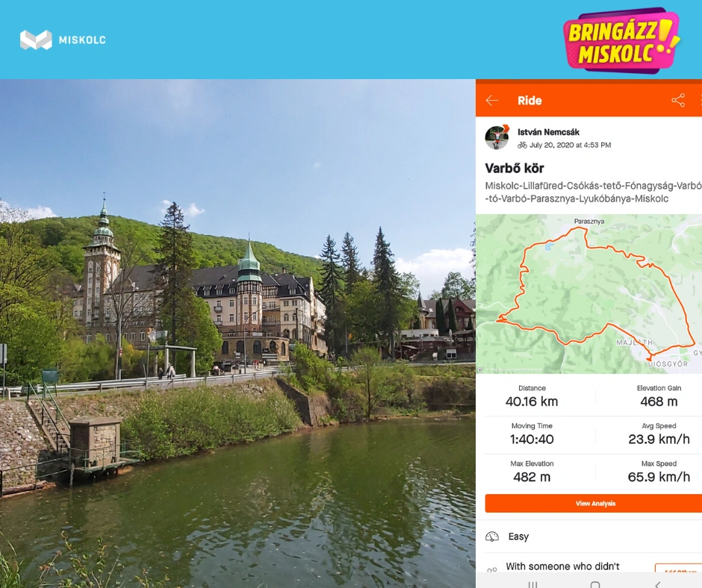Screen dimensions: 702x588
Task: Tap the Android home button
Action: (595, 584)
